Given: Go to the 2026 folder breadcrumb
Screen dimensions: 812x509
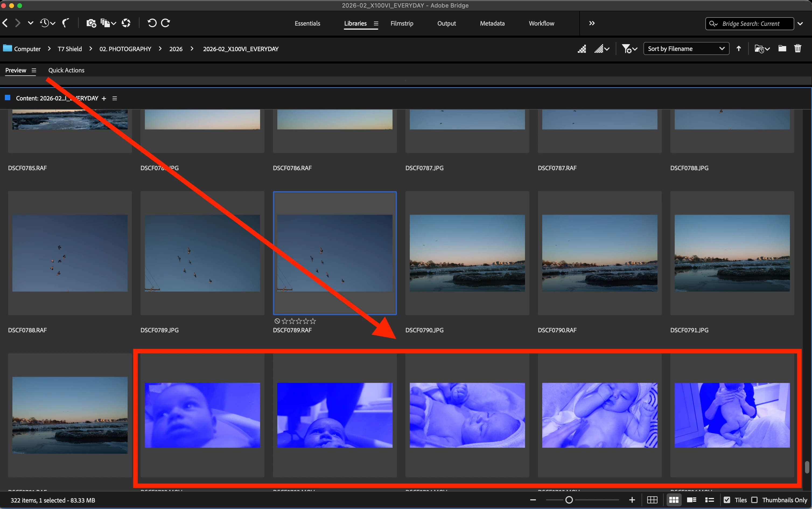Looking at the screenshot, I should pyautogui.click(x=176, y=49).
